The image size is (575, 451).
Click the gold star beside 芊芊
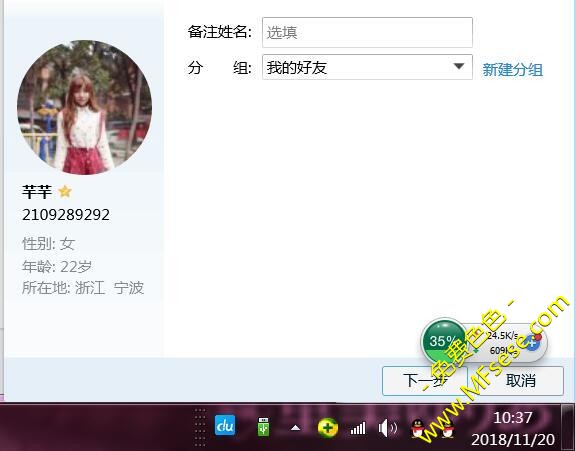pyautogui.click(x=65, y=191)
